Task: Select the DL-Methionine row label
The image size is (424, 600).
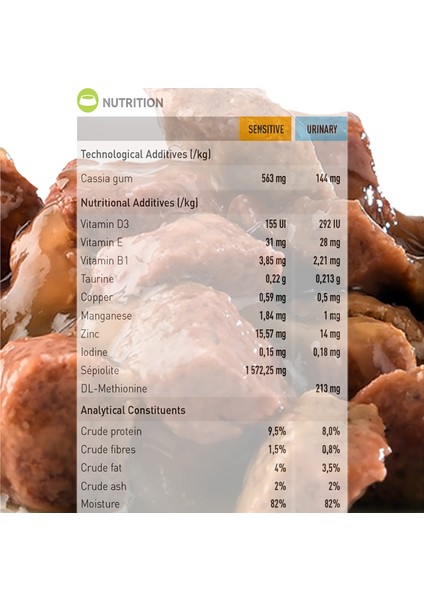Action: tap(114, 389)
